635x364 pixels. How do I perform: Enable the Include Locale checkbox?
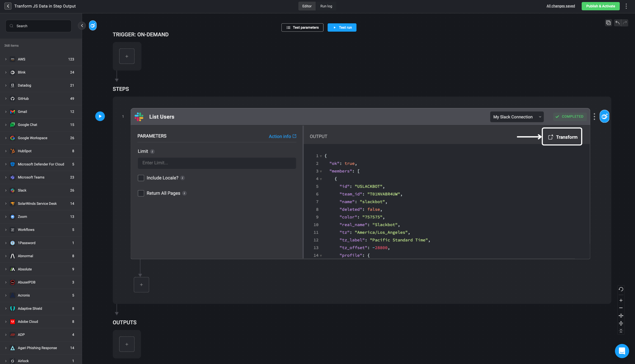[141, 178]
